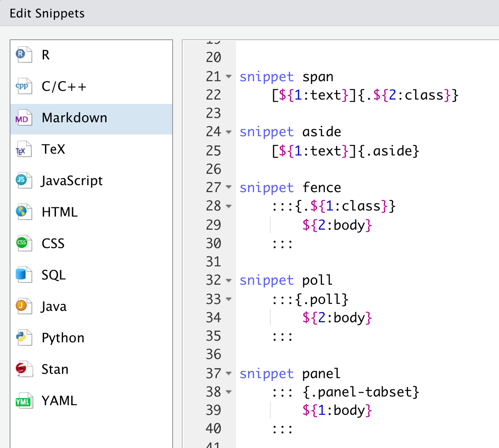
Task: Collapse the fold at line 33
Action: coord(229,299)
